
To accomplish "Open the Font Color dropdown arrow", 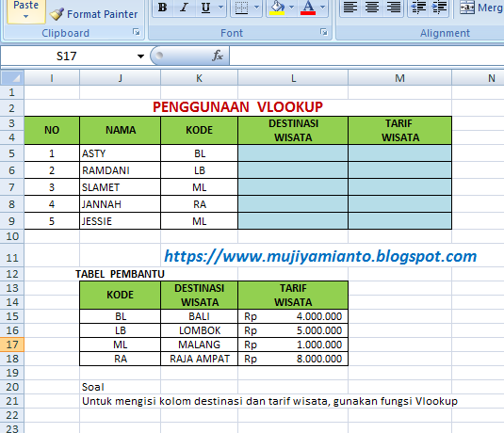I will (x=323, y=8).
